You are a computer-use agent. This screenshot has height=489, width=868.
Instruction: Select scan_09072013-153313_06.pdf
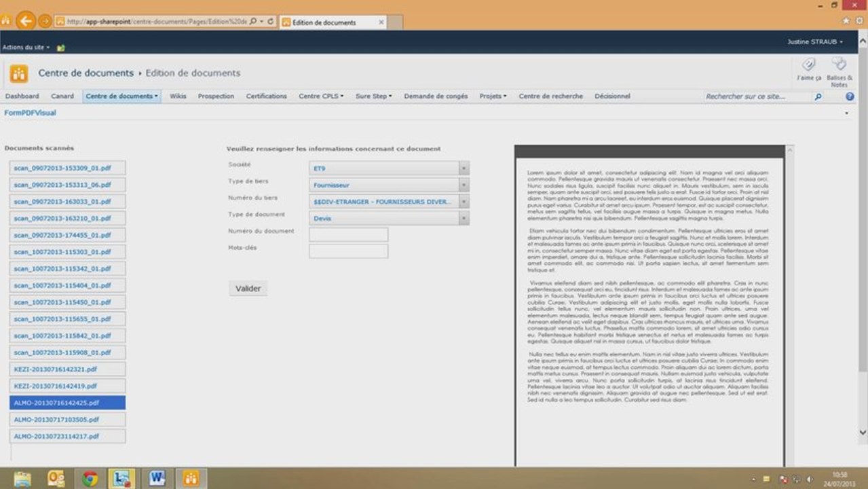[x=67, y=185]
